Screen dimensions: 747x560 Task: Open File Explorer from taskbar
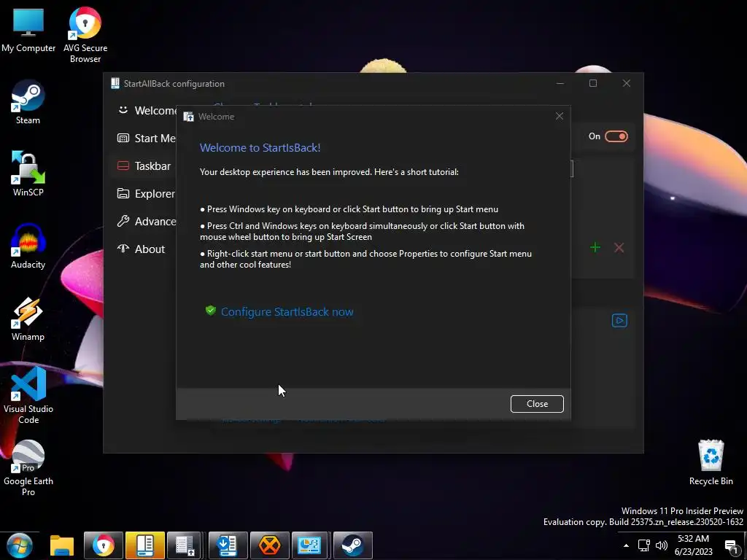point(62,545)
